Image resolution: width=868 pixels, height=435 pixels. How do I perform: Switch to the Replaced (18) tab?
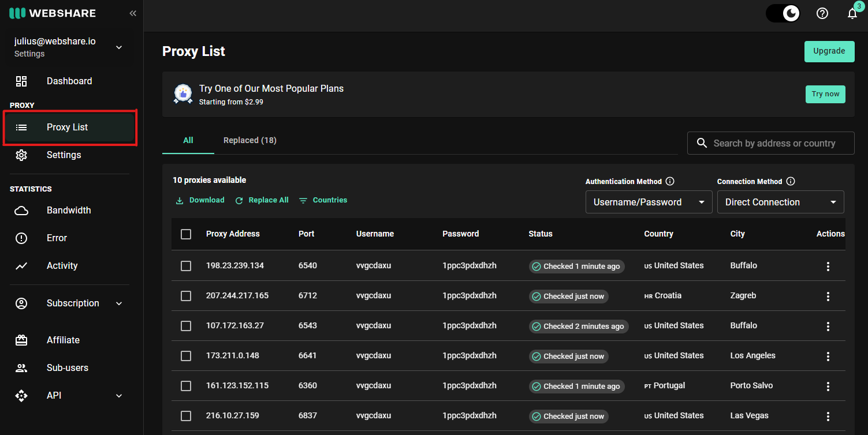tap(250, 140)
